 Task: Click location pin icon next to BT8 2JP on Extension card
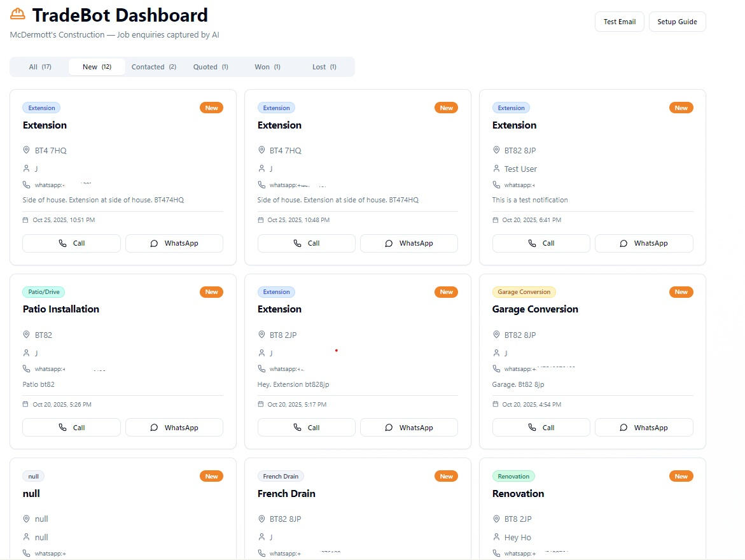coord(261,335)
